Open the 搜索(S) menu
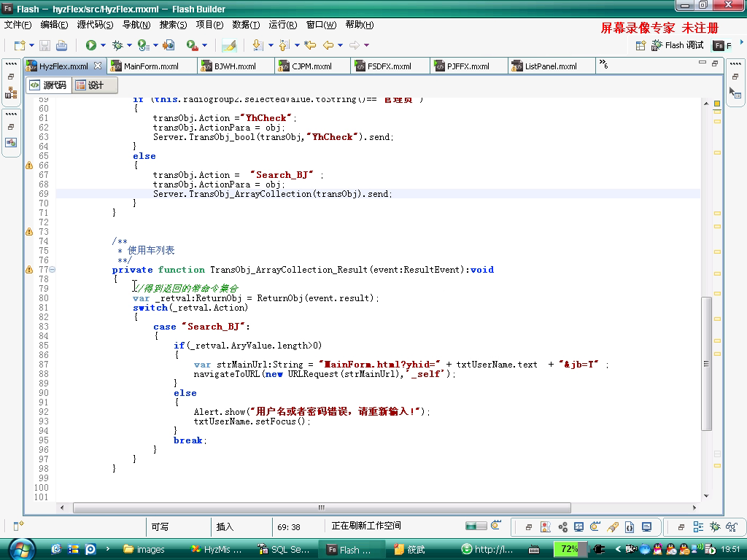The image size is (747, 560). coord(173,25)
